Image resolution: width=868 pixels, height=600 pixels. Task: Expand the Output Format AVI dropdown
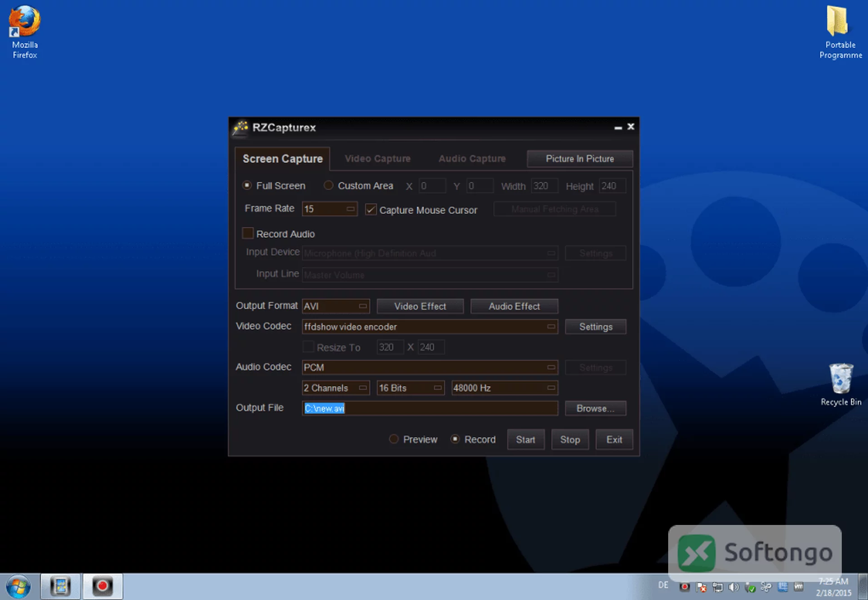point(336,306)
